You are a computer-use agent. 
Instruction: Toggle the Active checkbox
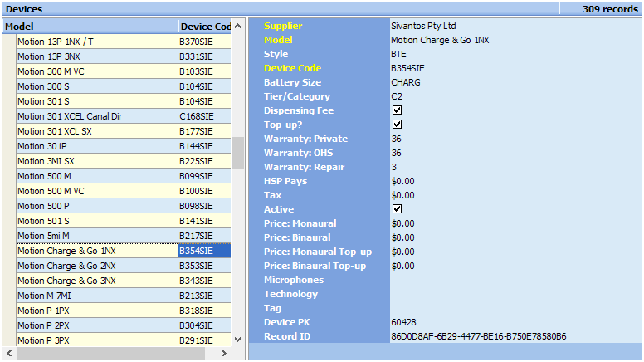tap(397, 209)
